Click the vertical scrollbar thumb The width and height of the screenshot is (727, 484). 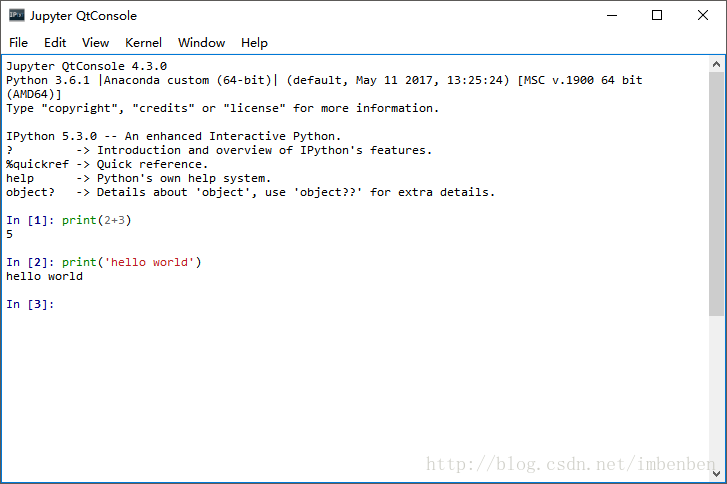tap(718, 190)
